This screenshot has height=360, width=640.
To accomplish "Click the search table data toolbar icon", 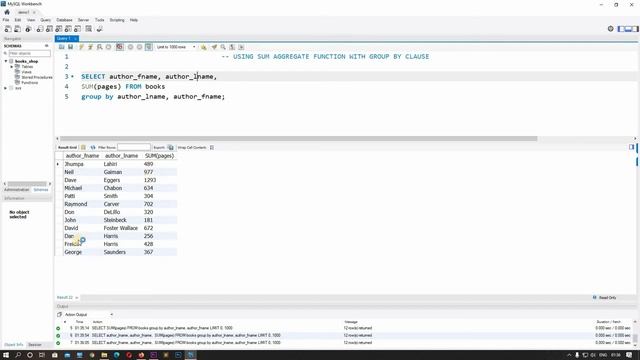I will point(89,29).
